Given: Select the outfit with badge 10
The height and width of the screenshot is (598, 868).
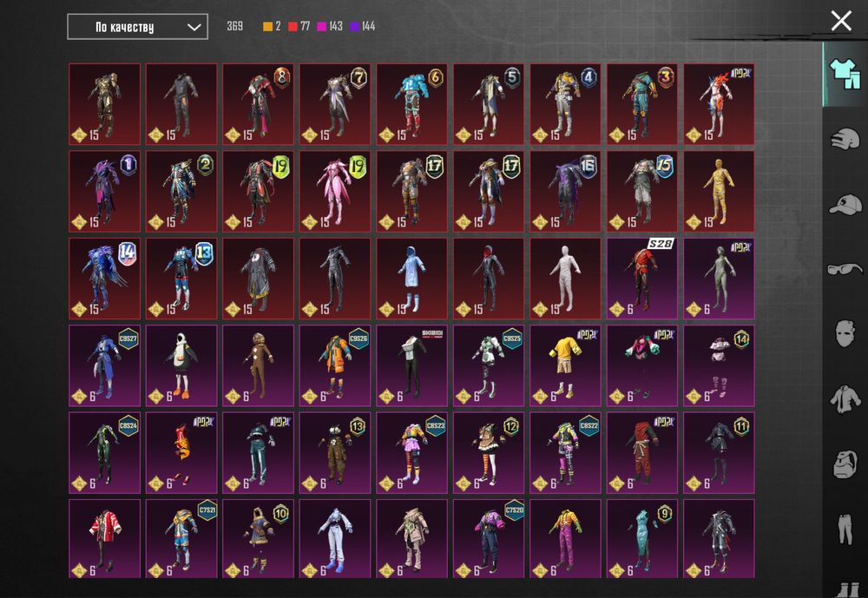Looking at the screenshot, I should click(x=258, y=539).
